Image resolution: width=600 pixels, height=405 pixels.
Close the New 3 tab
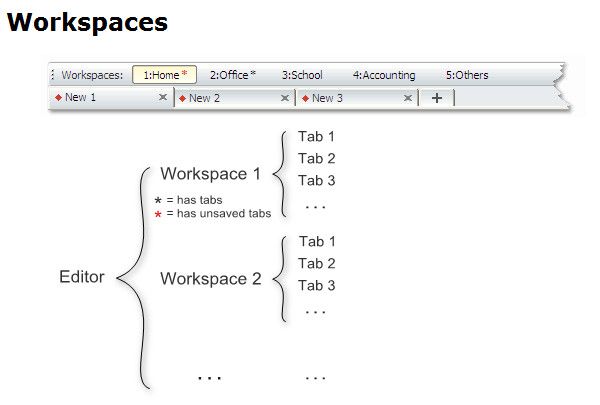(x=408, y=98)
